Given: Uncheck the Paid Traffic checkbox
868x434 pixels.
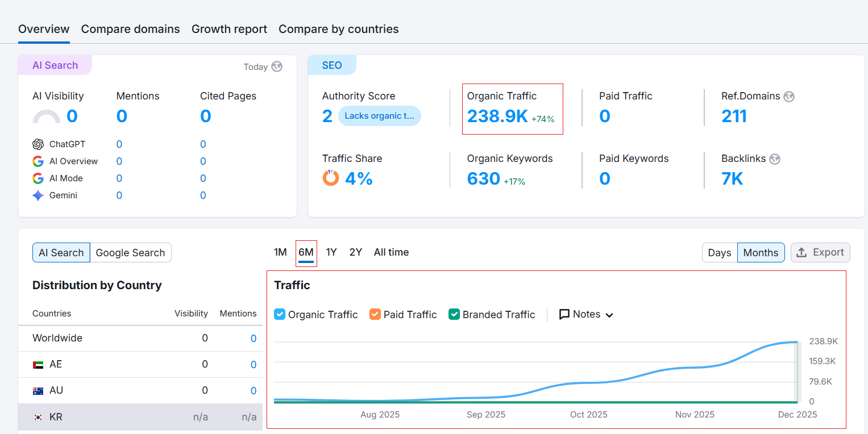Looking at the screenshot, I should [x=375, y=314].
